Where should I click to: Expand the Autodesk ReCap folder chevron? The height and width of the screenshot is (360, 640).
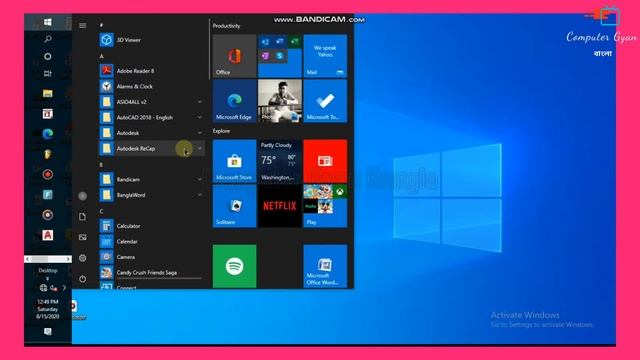pos(200,148)
